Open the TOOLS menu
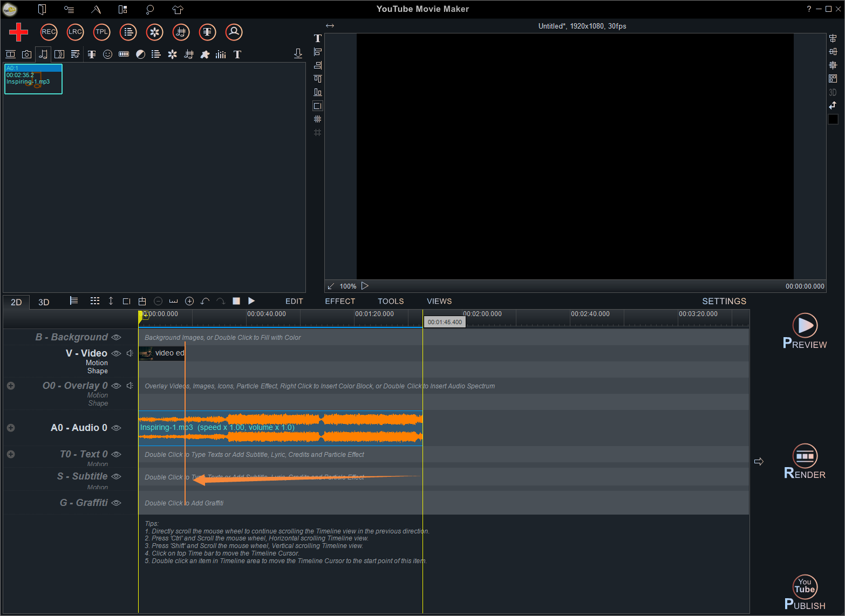 click(391, 302)
